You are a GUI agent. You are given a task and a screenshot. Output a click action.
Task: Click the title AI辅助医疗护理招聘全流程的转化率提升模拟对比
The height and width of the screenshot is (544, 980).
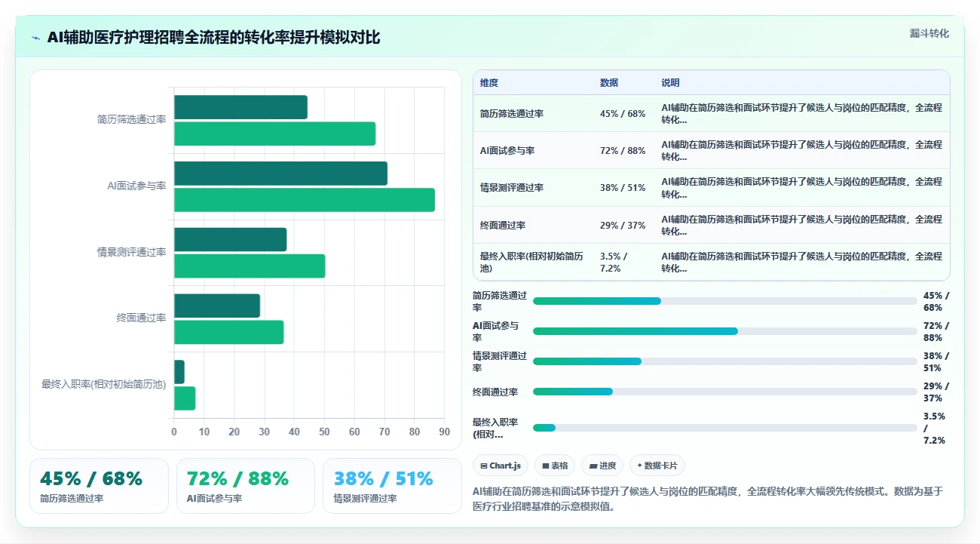pyautogui.click(x=214, y=38)
